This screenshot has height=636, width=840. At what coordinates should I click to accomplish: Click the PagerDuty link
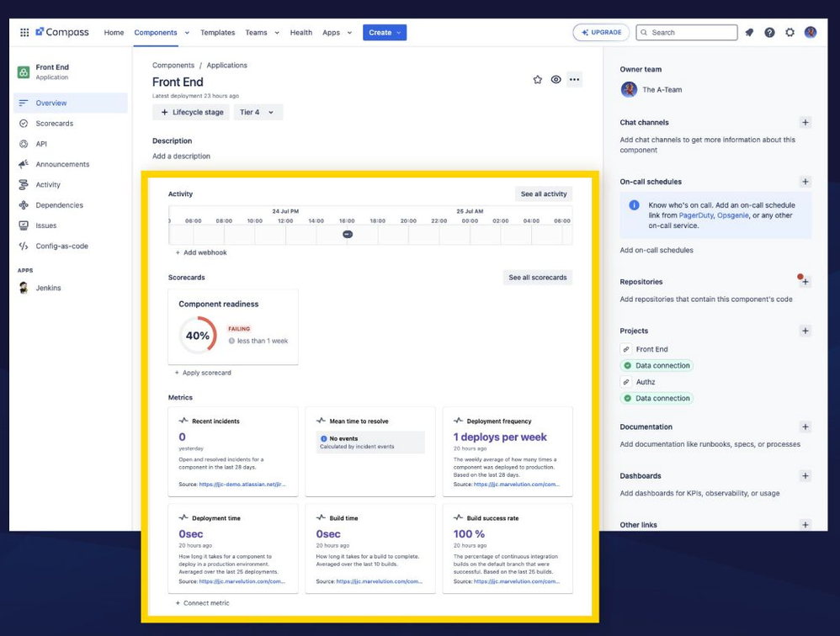coord(696,215)
